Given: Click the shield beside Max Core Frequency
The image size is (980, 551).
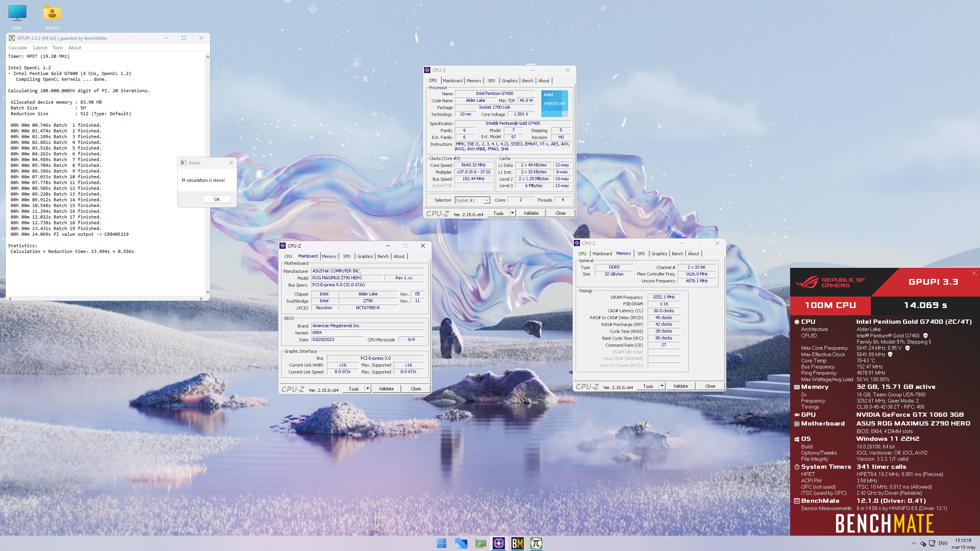Looking at the screenshot, I should (x=907, y=348).
